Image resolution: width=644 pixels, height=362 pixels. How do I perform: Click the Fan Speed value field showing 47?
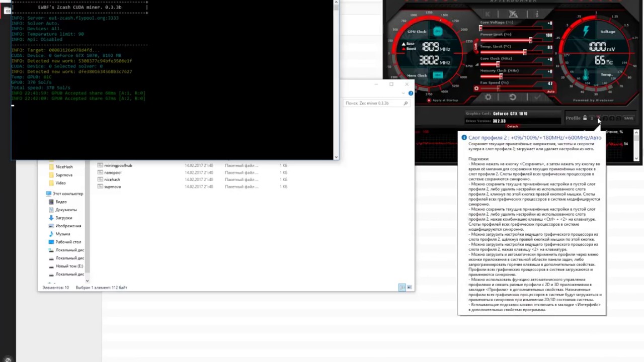(550, 83)
